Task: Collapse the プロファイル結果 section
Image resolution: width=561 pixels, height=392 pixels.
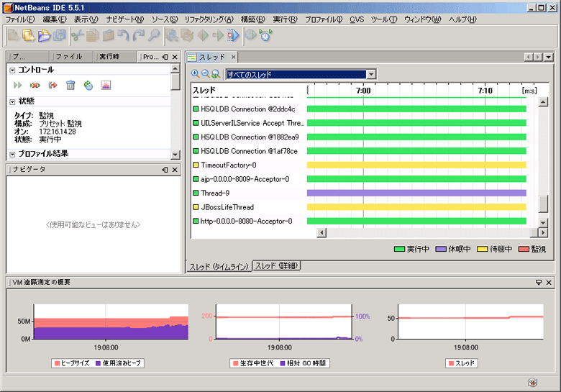Action: (x=12, y=154)
